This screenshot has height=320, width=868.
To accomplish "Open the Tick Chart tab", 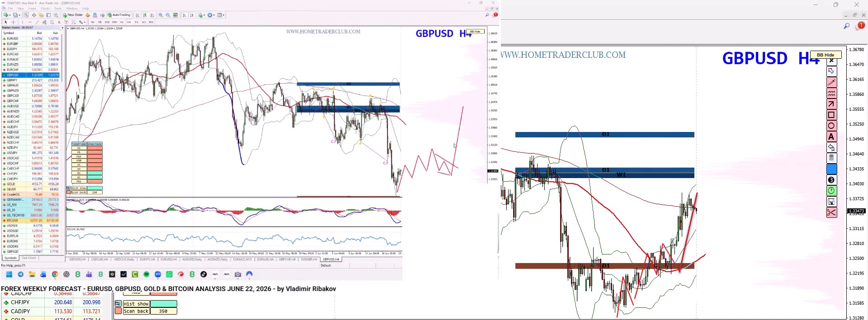I will [x=28, y=258].
